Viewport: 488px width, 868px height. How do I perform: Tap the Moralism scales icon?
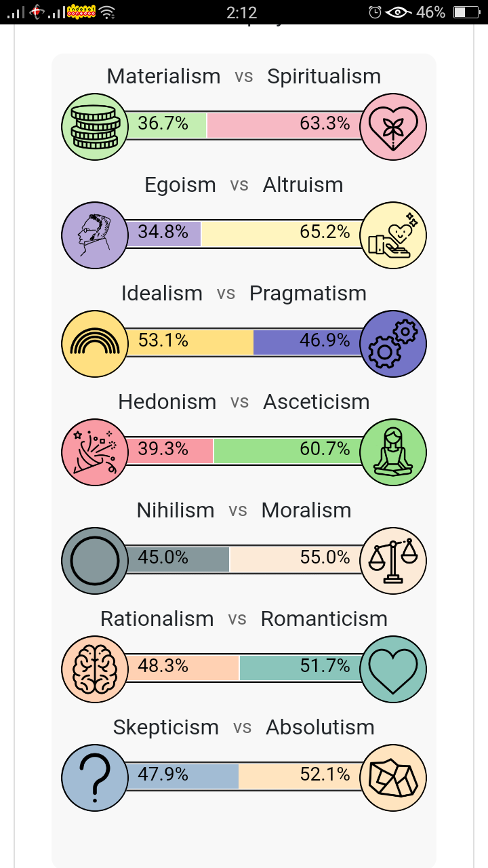393,561
